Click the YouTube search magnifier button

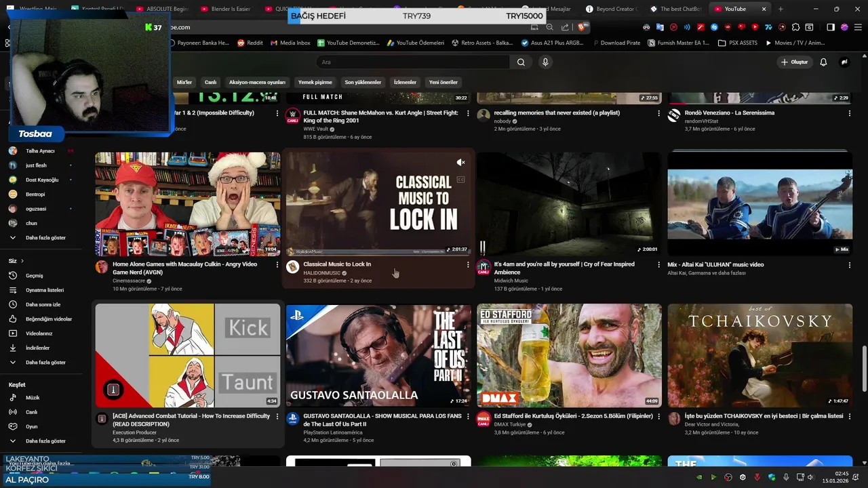point(521,62)
